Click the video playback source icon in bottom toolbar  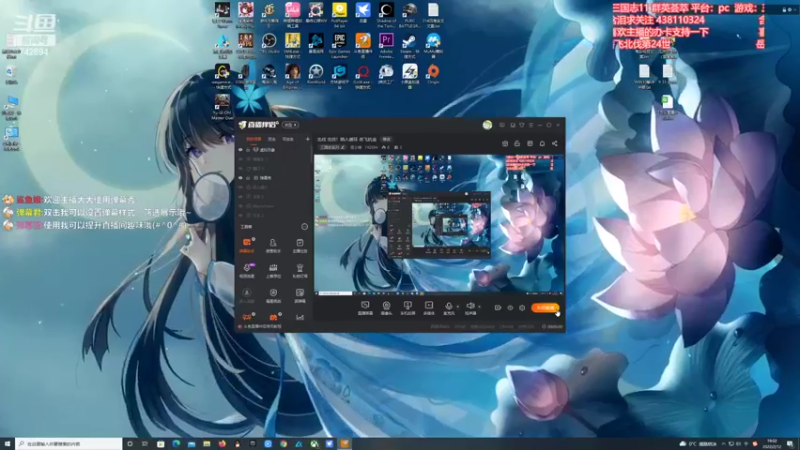pyautogui.click(x=429, y=308)
